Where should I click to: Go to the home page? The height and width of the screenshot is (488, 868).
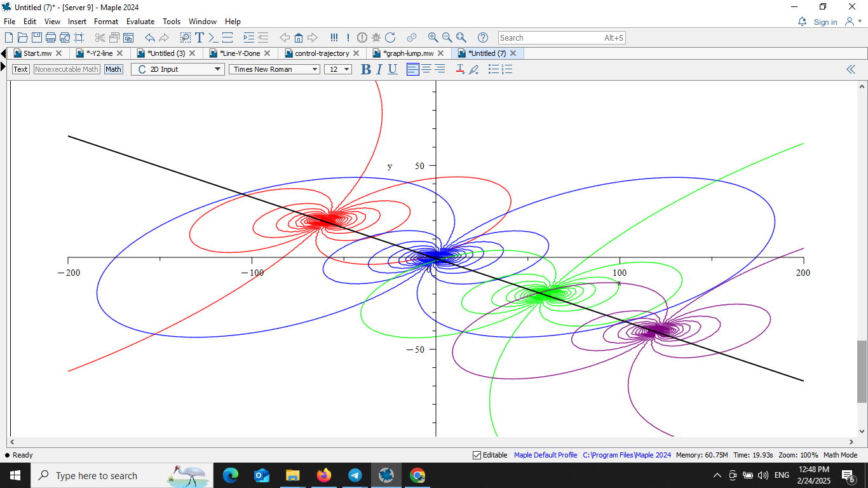[299, 37]
